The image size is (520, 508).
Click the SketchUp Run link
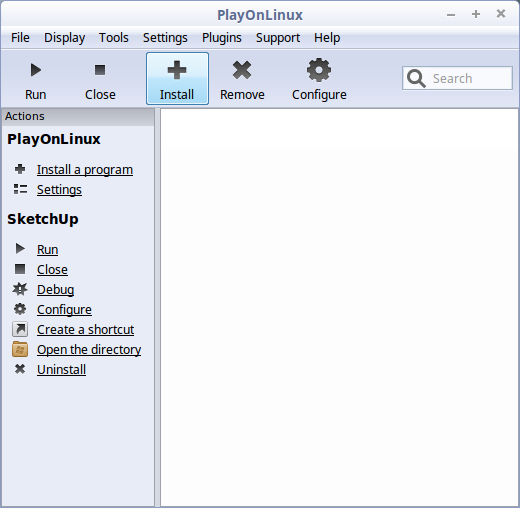pyautogui.click(x=48, y=250)
